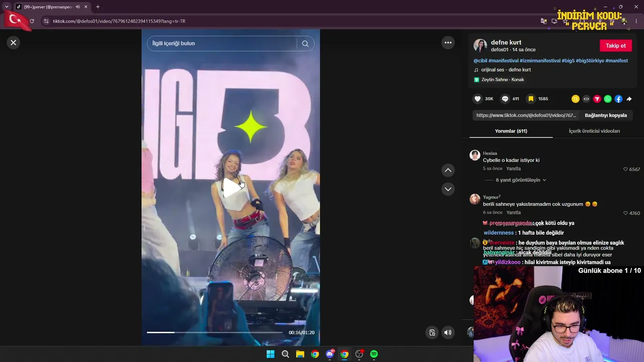Open the picture-in-picture floating player icon
The image size is (644, 362).
click(x=432, y=332)
